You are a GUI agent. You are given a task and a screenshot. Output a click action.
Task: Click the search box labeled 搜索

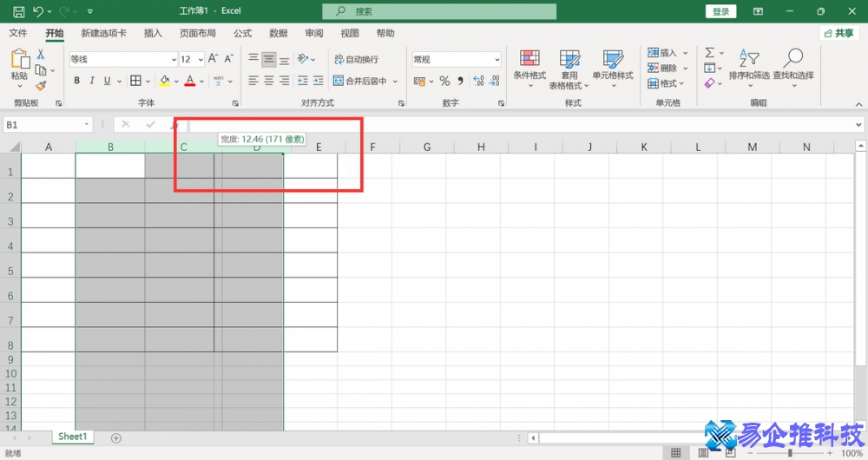438,11
